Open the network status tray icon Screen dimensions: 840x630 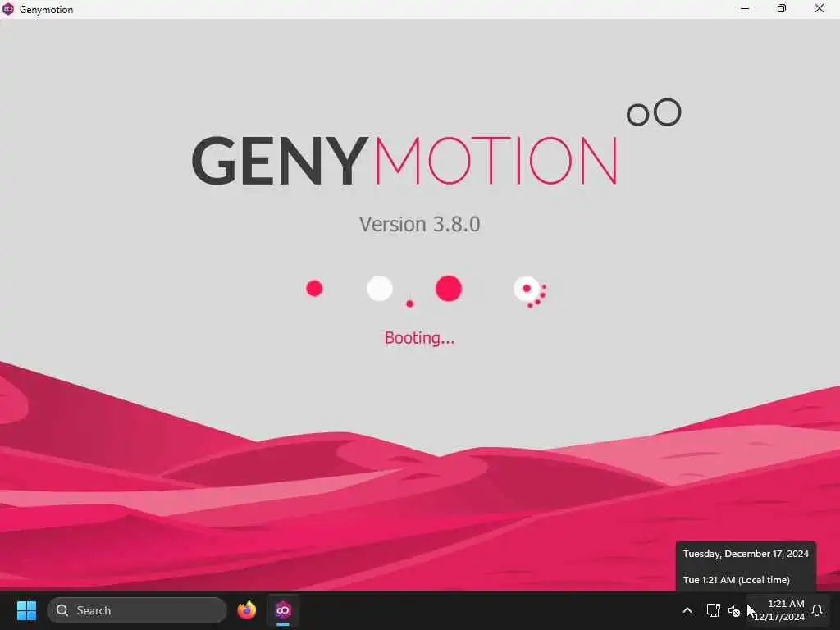click(x=713, y=610)
